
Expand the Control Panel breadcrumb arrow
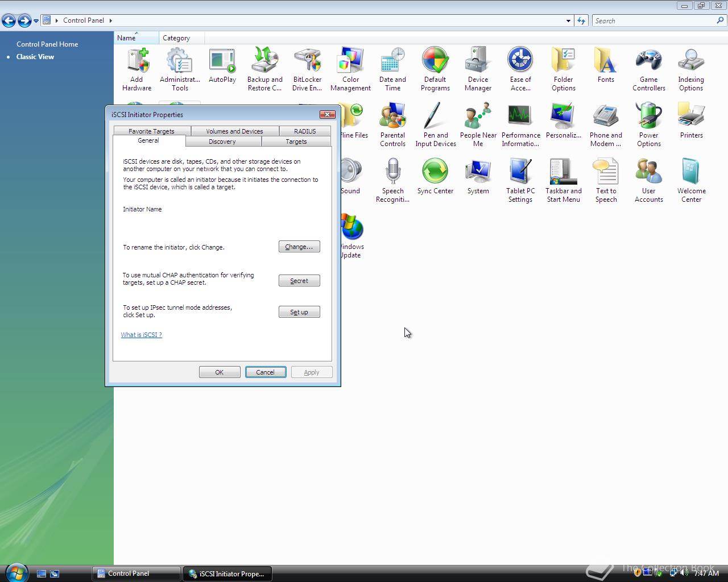tap(111, 20)
